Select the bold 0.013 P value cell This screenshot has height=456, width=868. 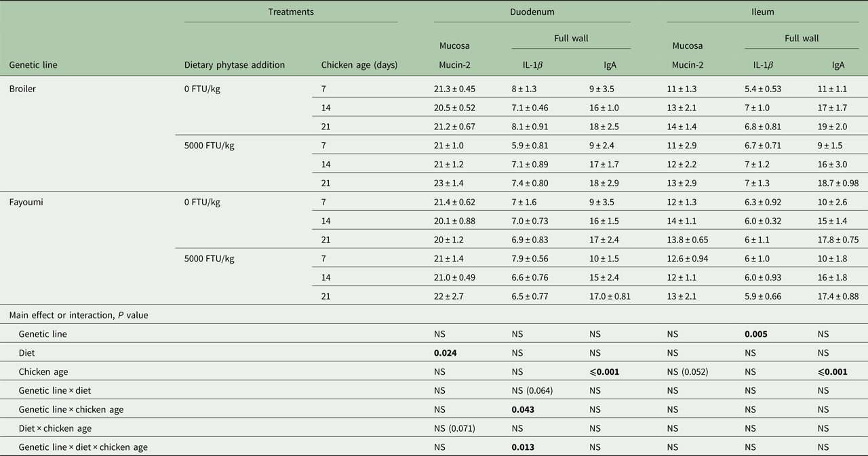click(524, 447)
